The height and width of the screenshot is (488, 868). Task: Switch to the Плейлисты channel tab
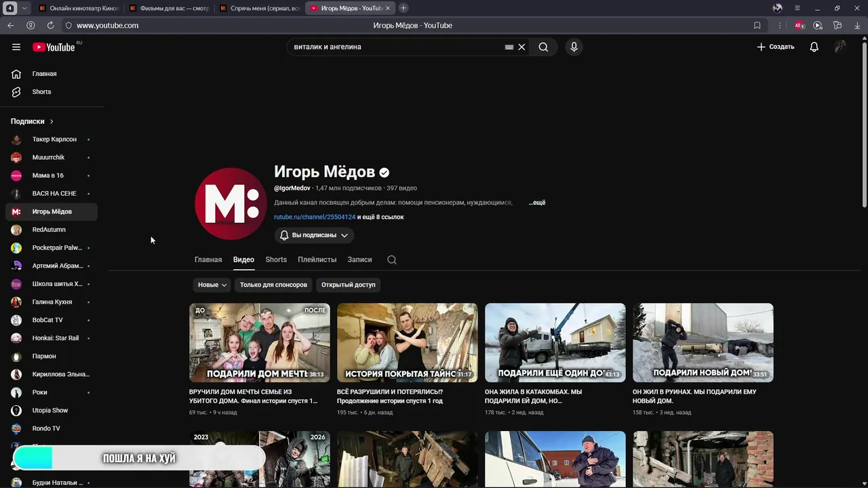click(317, 260)
